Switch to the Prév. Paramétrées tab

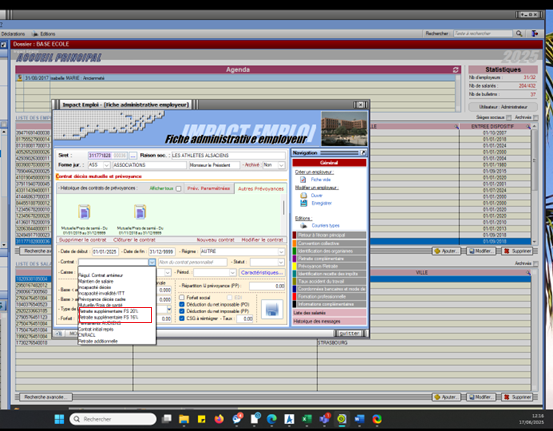(x=209, y=188)
